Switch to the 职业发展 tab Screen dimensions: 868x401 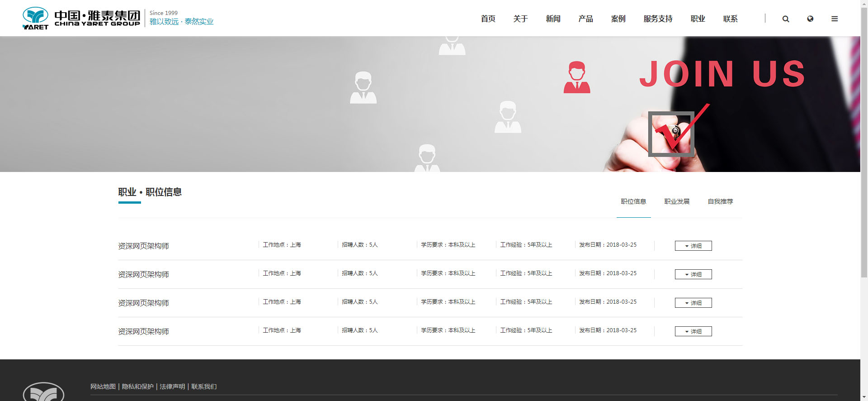(677, 202)
